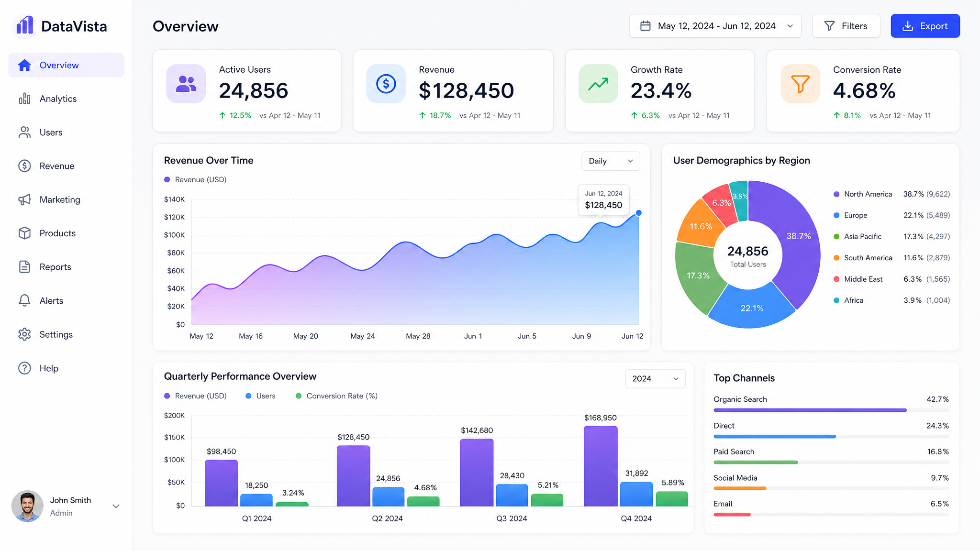Image resolution: width=980 pixels, height=551 pixels.
Task: Click the Analytics bar chart icon
Action: tap(24, 99)
